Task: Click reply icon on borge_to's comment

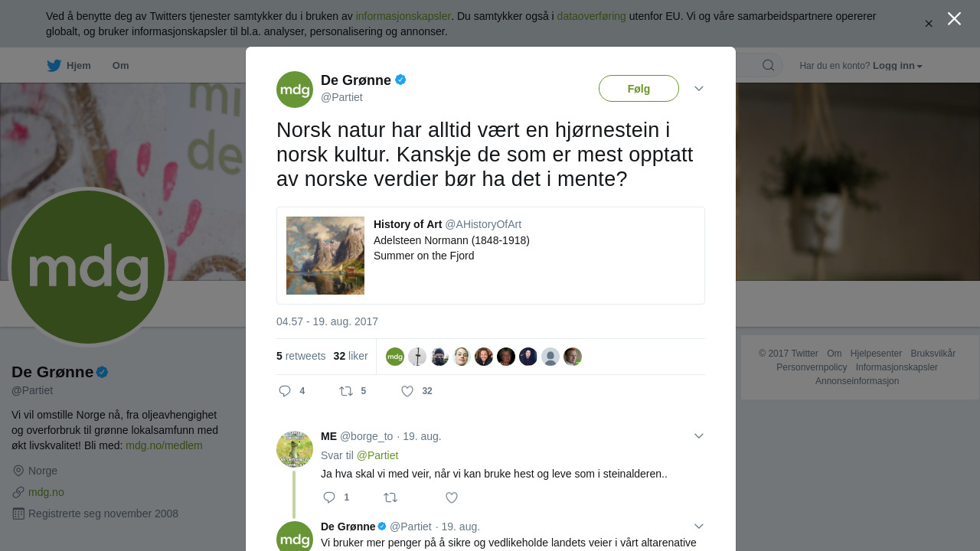Action: point(329,497)
